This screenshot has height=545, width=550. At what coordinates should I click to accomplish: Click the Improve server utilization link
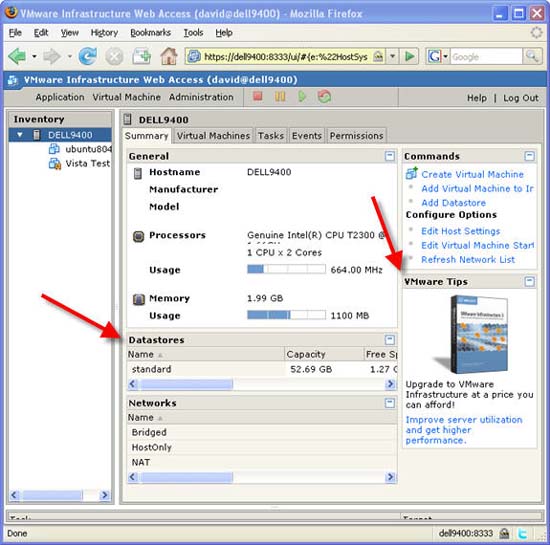(463, 430)
